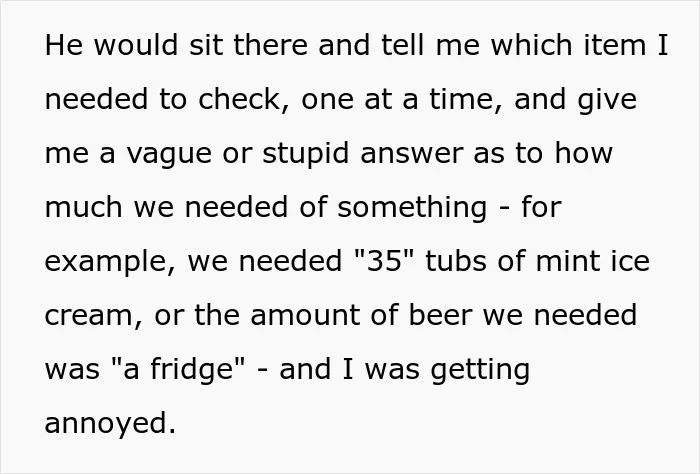Click the word "which" in first line
Viewport: 700px width, 474px height.
[x=531, y=45]
